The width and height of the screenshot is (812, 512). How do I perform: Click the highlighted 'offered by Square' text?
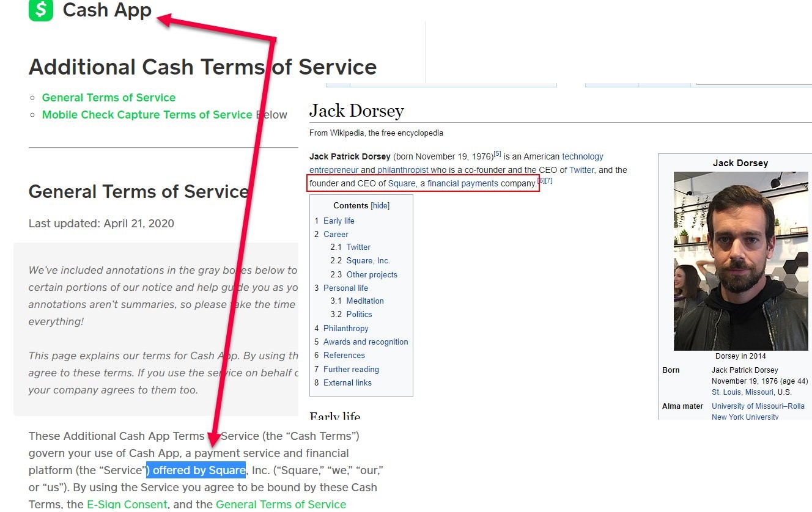point(196,470)
